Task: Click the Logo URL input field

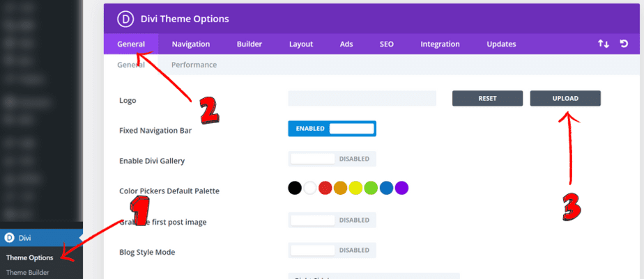Action: 362,99
